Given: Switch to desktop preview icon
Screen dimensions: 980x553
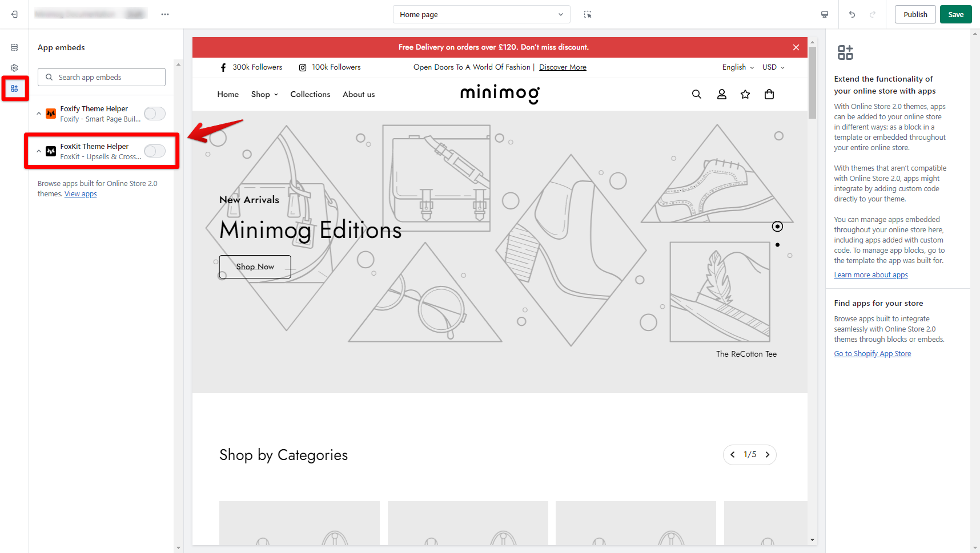Looking at the screenshot, I should [x=825, y=14].
